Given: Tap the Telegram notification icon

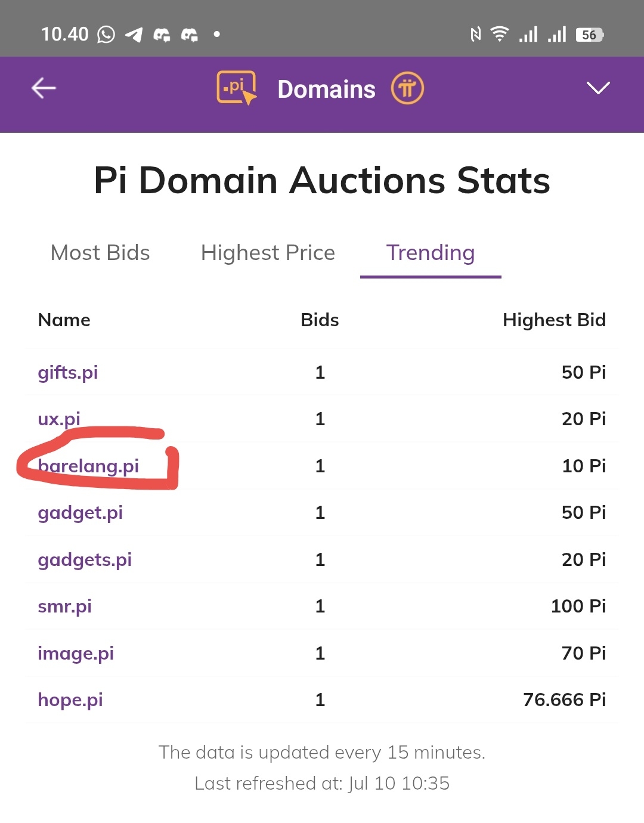Looking at the screenshot, I should click(x=134, y=35).
